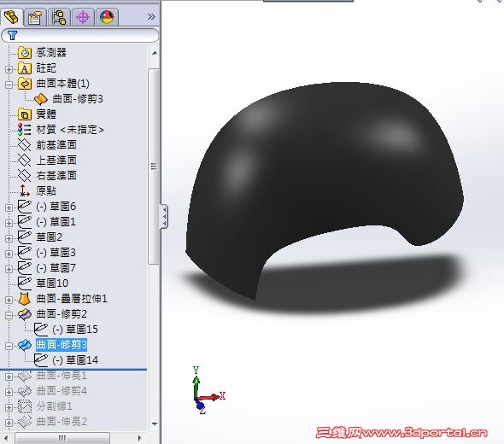The width and height of the screenshot is (504, 444).
Task: Click the filter funnel icon
Action: point(12,35)
